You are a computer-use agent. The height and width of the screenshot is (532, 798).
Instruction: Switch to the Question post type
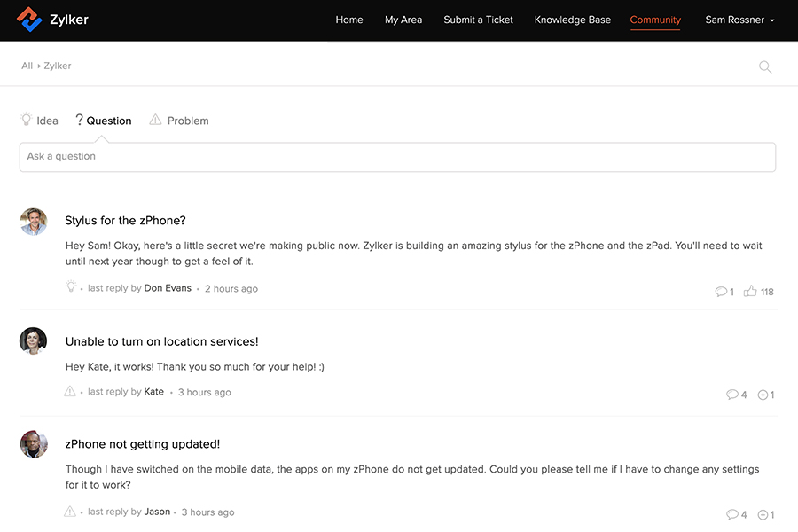[104, 121]
